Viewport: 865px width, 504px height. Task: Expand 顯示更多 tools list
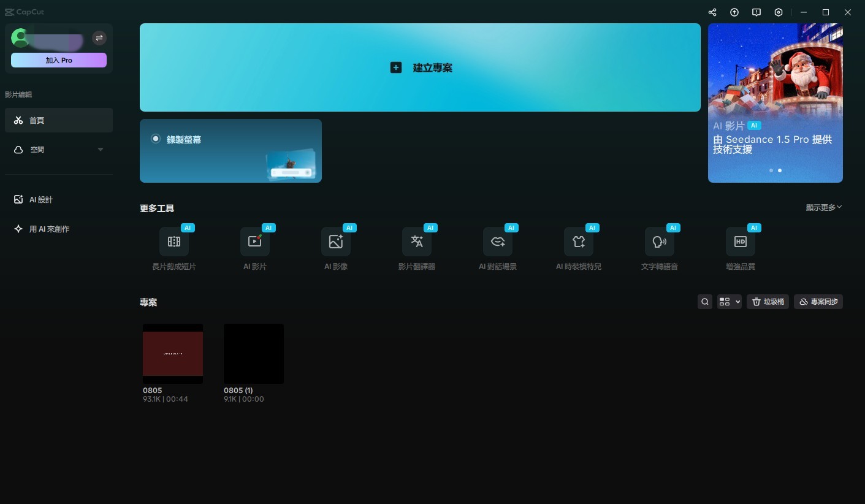click(824, 208)
